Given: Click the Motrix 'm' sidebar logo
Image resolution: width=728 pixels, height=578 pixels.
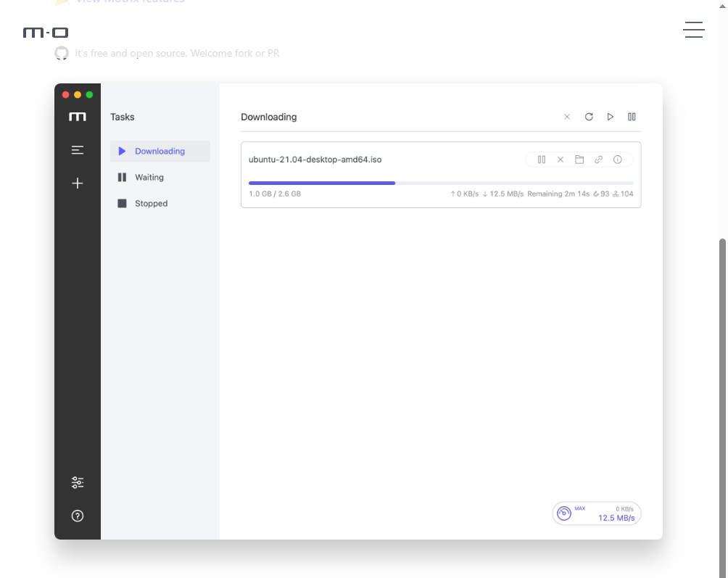Looking at the screenshot, I should [x=77, y=117].
